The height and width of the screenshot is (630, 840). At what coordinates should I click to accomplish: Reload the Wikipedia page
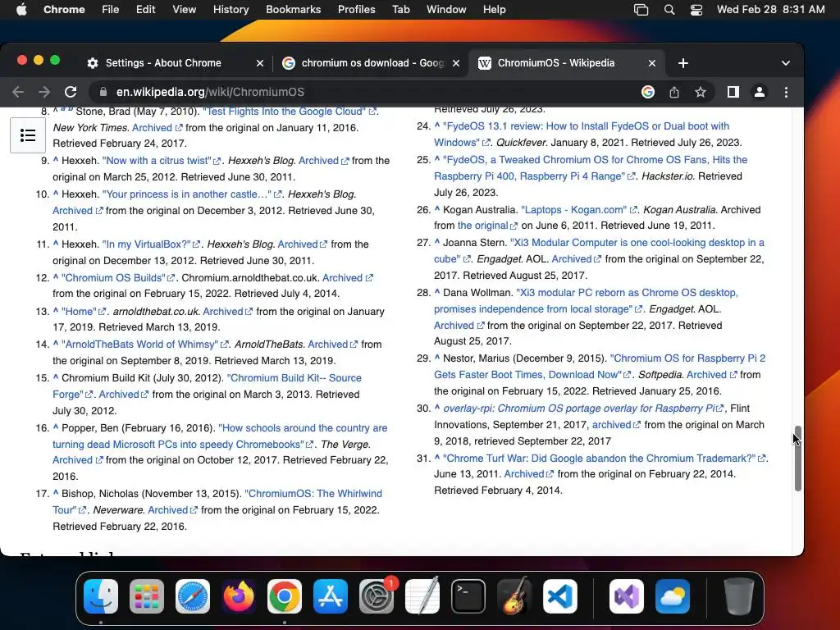(71, 92)
